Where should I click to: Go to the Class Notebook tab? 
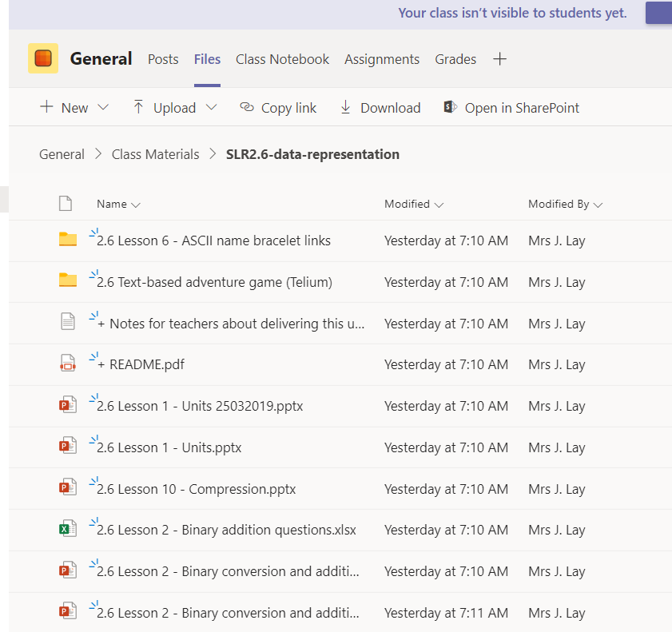coord(282,59)
